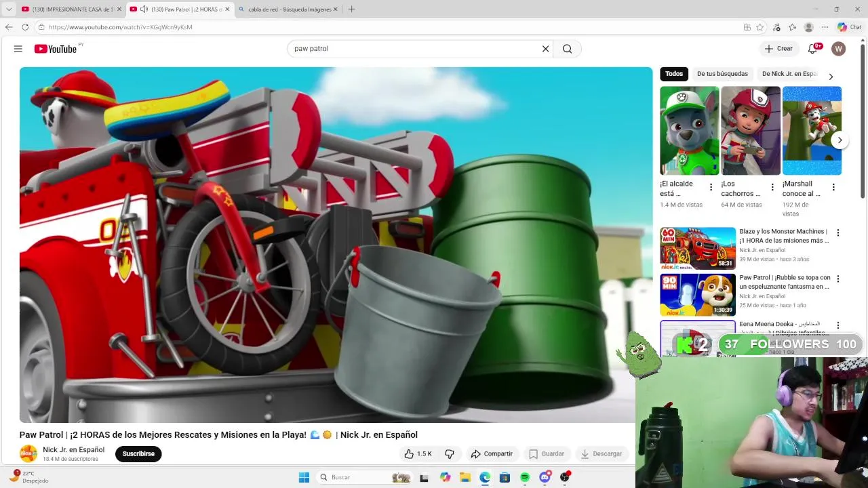Switch to 'IMPRESIONANTE CASA' browser tab
The image size is (868, 488).
click(x=71, y=9)
